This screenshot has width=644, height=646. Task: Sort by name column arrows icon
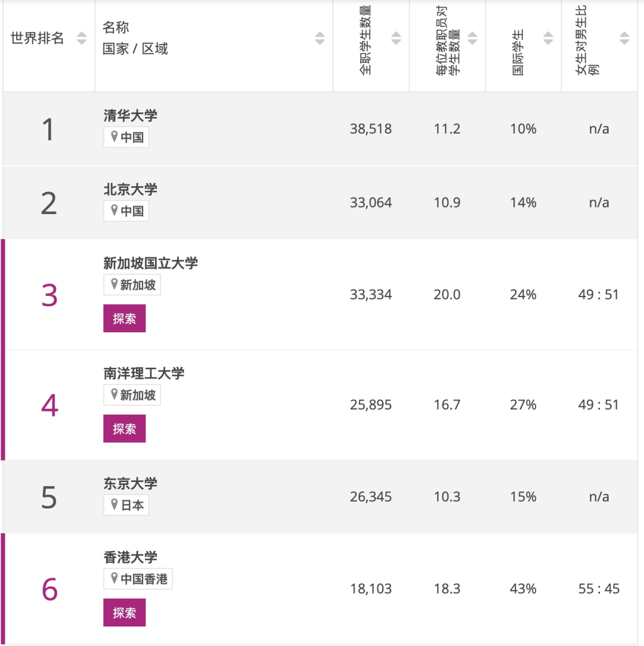point(320,38)
